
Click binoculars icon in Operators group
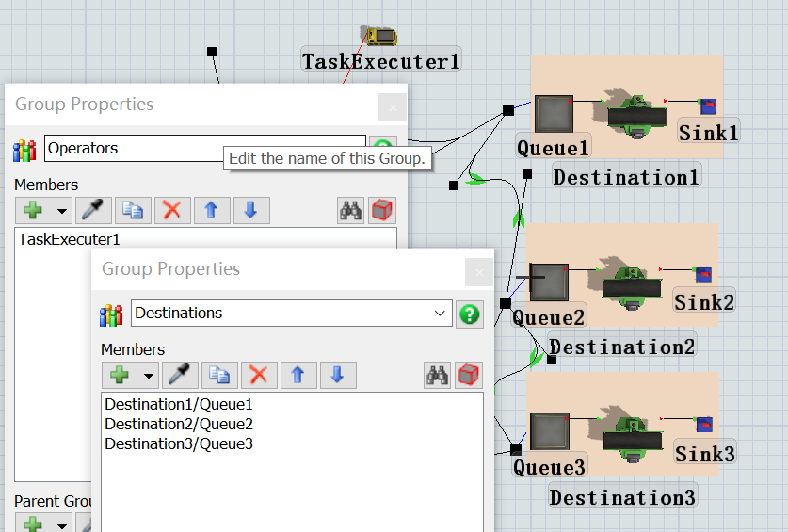[350, 210]
